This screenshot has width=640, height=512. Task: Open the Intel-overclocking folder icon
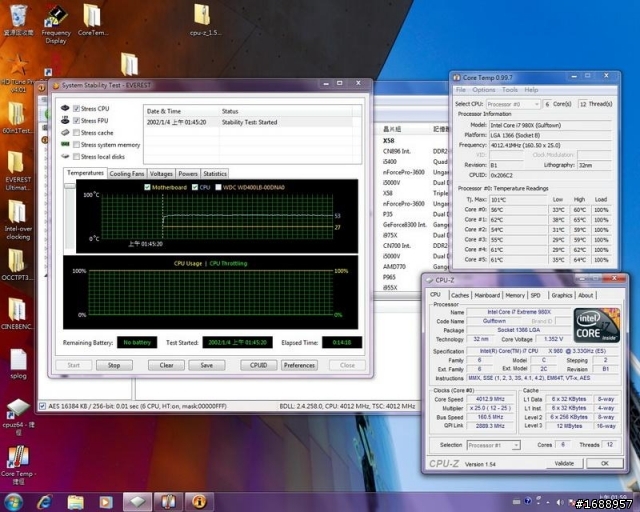click(18, 220)
